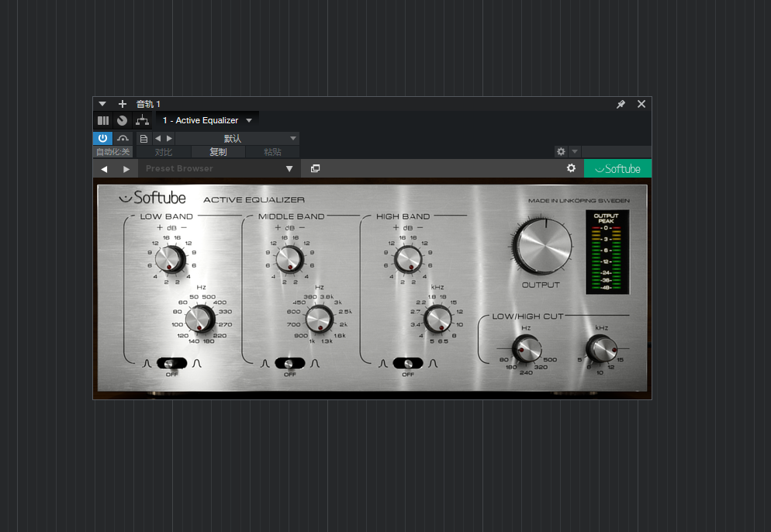Click the preset file icon
Image resolution: width=771 pixels, height=532 pixels.
click(143, 137)
